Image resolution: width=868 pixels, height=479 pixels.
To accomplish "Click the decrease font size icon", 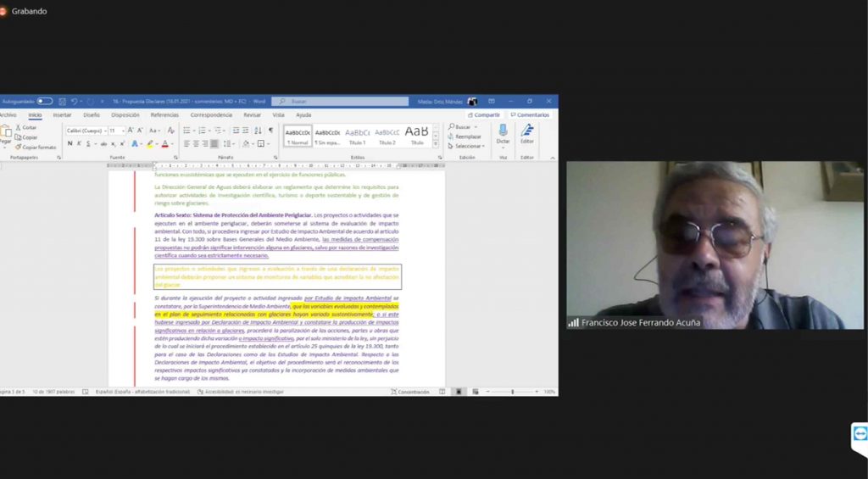I will click(140, 131).
